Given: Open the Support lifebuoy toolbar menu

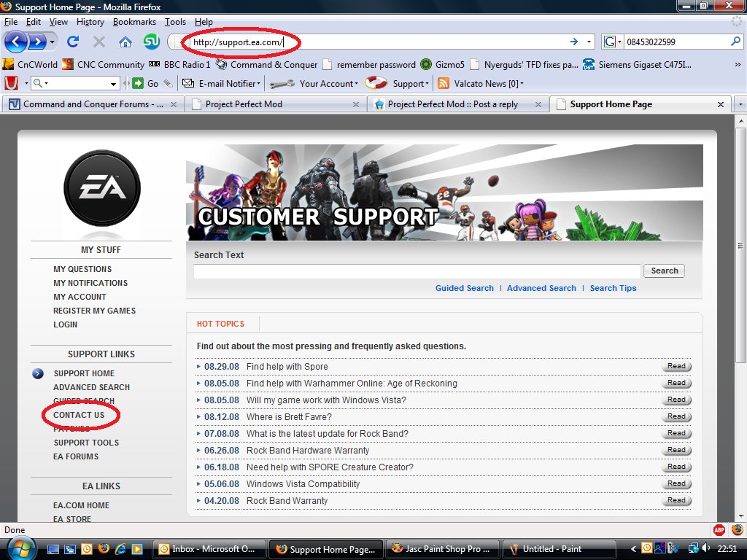Looking at the screenshot, I should pyautogui.click(x=397, y=84).
